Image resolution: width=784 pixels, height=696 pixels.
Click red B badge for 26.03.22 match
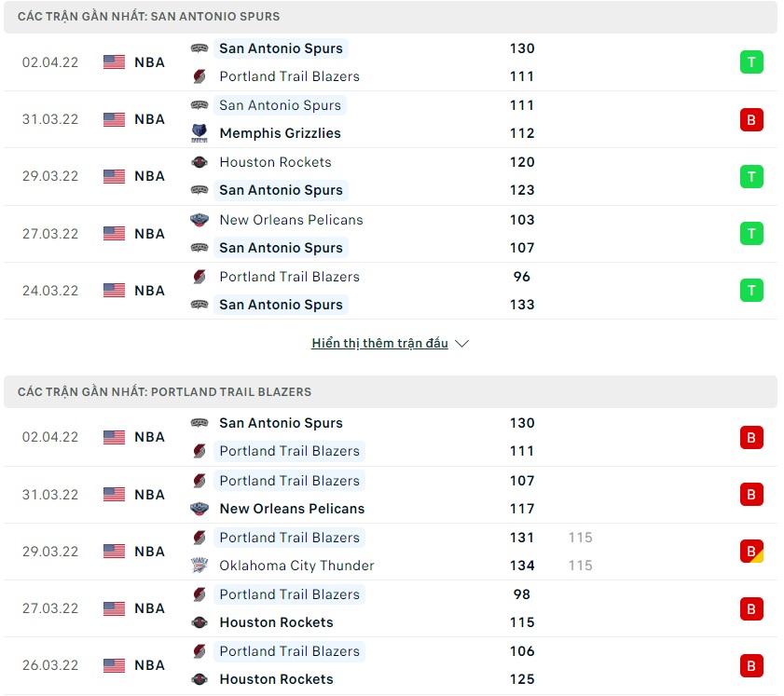pos(751,665)
